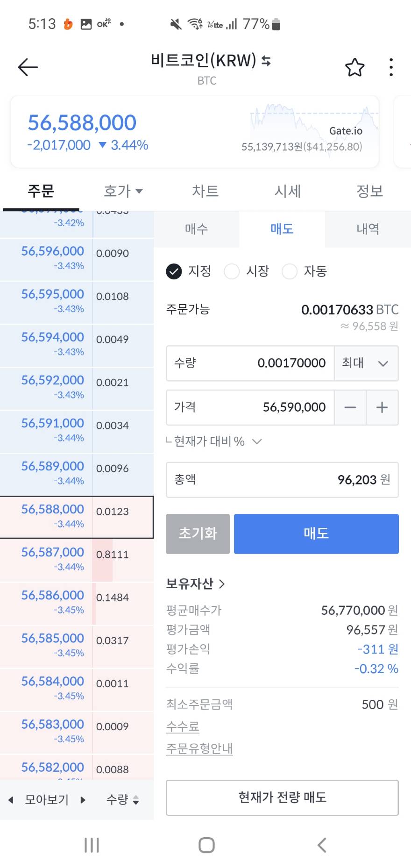This screenshot has height=868, width=411.
Task: Select the 자동 order type option
Action: coord(290,271)
